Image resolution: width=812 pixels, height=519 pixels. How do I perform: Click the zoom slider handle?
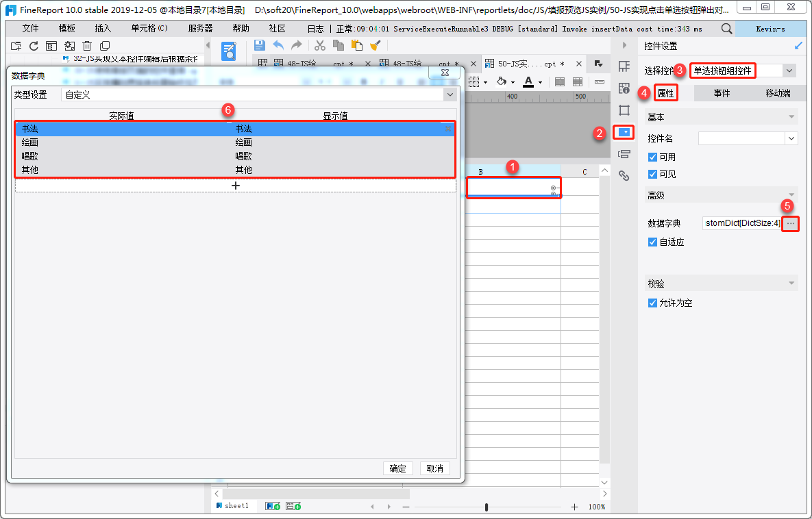[x=487, y=507]
